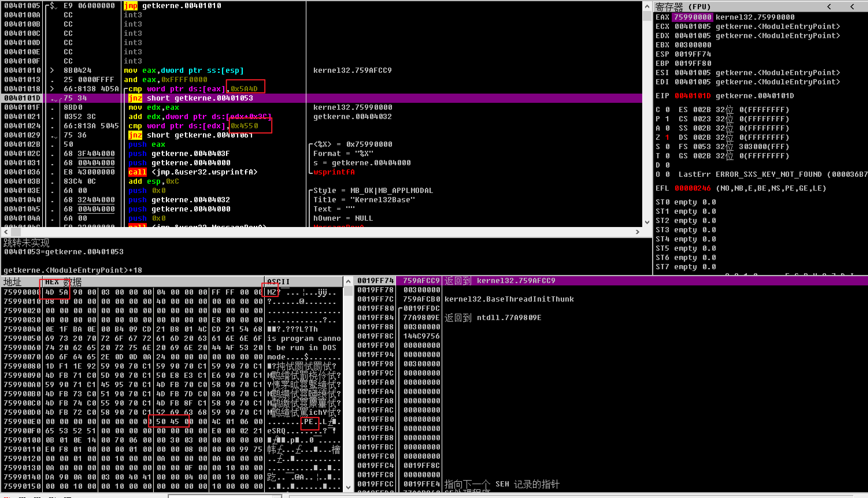This screenshot has width=868, height=498.
Task: Click '4D 5A' hex bytes in dump
Action: click(x=56, y=292)
